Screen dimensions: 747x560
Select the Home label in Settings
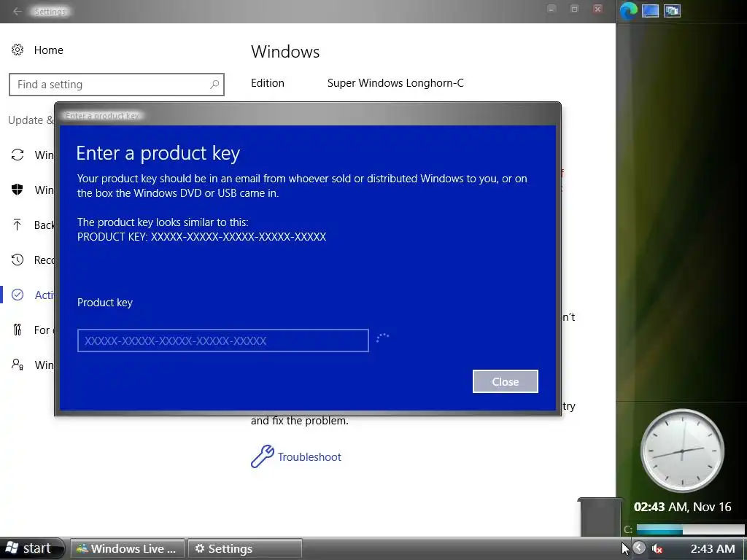(49, 50)
